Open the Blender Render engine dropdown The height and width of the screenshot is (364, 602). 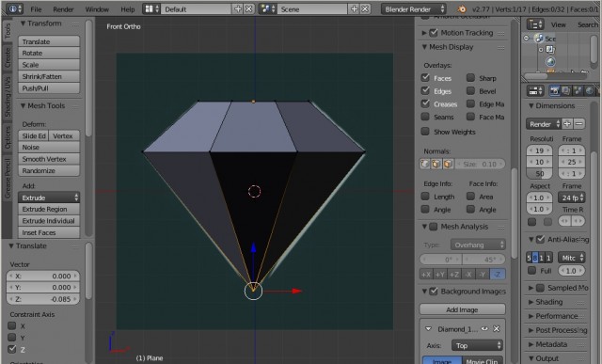point(414,8)
